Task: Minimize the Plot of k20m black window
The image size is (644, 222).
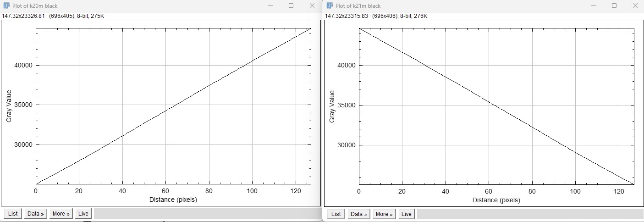Action: point(270,6)
